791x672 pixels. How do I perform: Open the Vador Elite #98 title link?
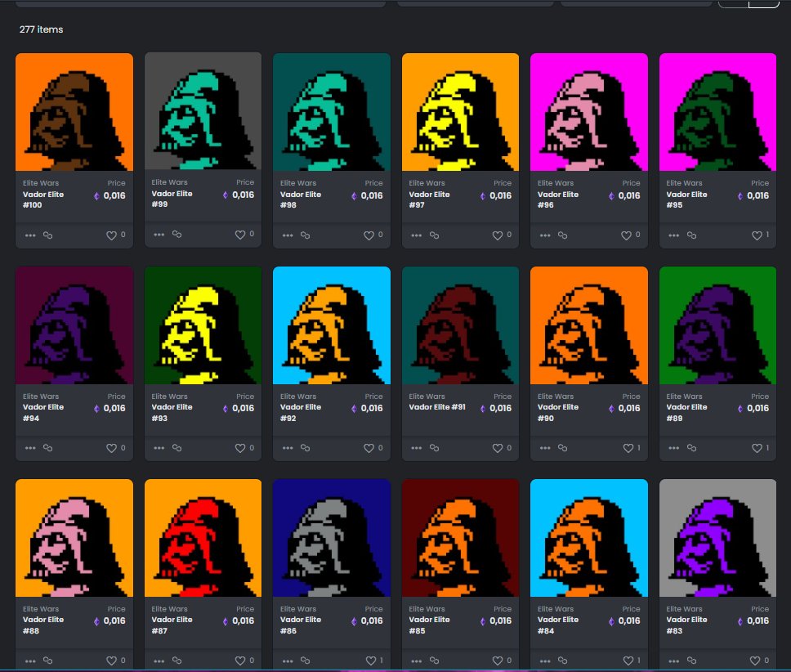(300, 199)
